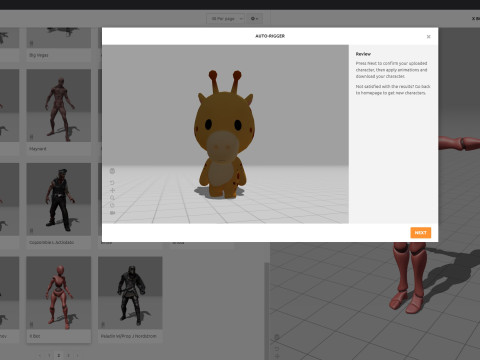The image size is (480, 360).
Task: Close the Auto-Rigger dialog with X
Action: click(x=429, y=37)
